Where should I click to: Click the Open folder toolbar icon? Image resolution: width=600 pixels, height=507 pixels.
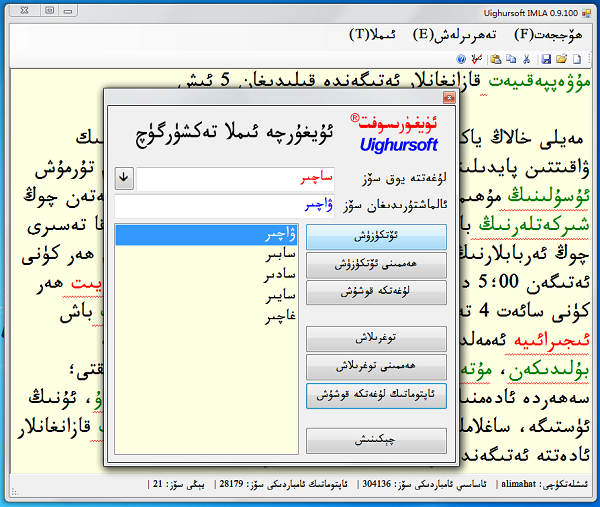561,59
